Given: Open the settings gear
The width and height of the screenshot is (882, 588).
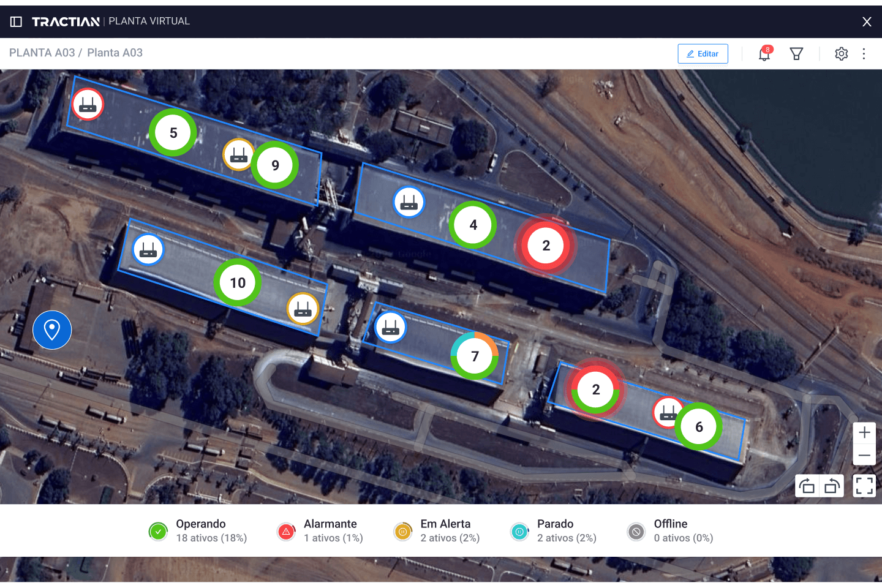Looking at the screenshot, I should [841, 54].
